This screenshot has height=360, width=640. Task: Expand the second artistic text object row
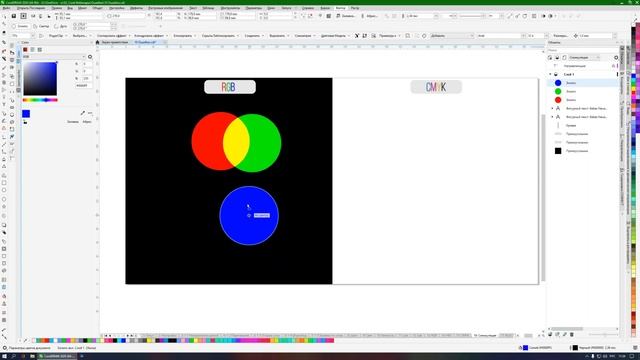(552, 117)
